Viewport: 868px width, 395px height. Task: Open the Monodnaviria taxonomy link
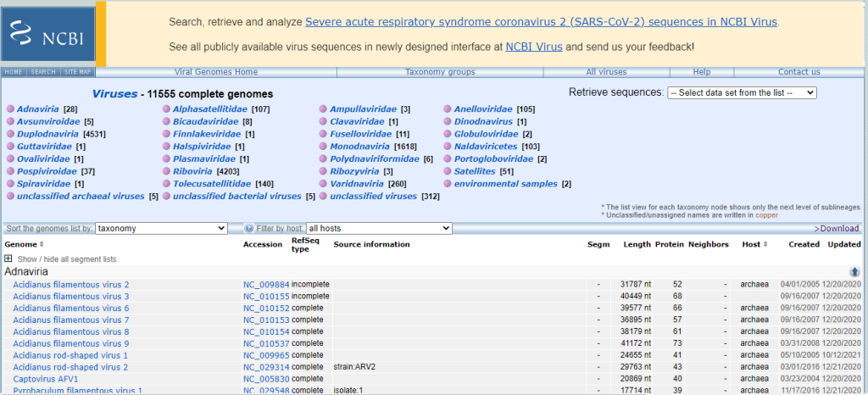[359, 147]
